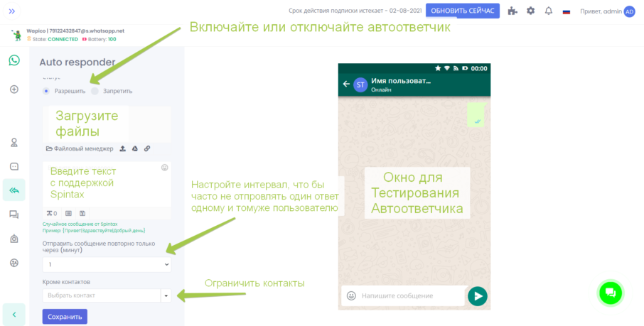Screen dimensions: 644x326
Task: Open the chats bubbles sidebar icon
Action: pyautogui.click(x=14, y=214)
